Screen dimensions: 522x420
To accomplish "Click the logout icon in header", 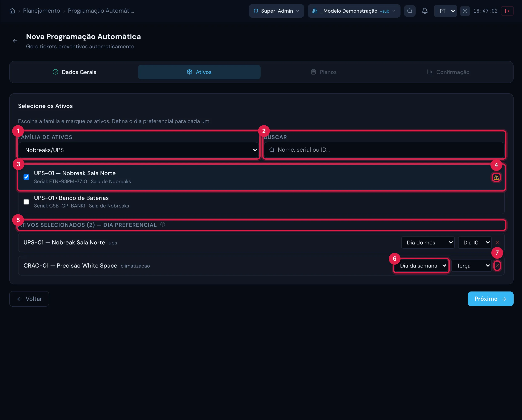I will (x=507, y=11).
